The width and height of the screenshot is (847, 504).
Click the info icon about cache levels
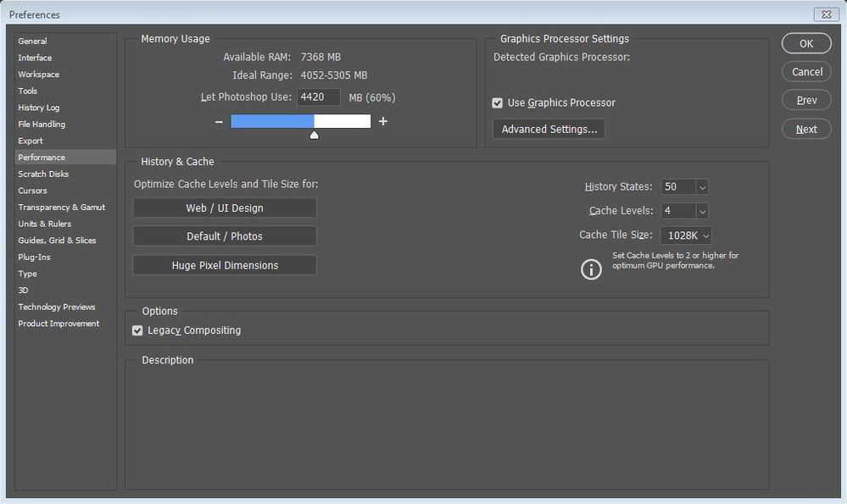pyautogui.click(x=591, y=269)
